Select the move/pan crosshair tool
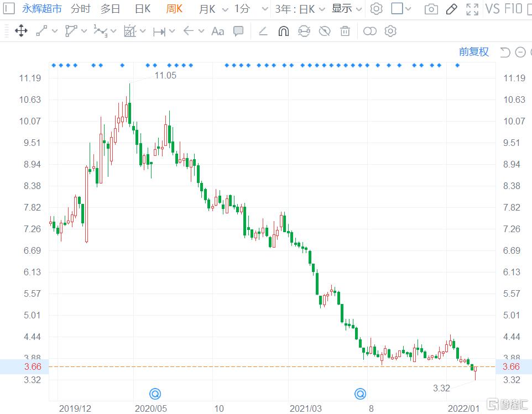 [x=21, y=31]
